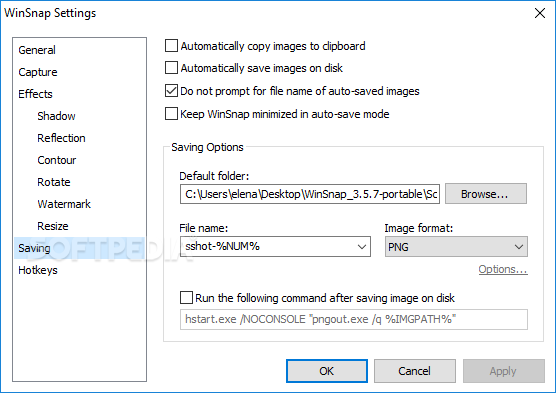Screen dimensions: 556x393
Task: Go to the Effects category
Action: (35, 94)
